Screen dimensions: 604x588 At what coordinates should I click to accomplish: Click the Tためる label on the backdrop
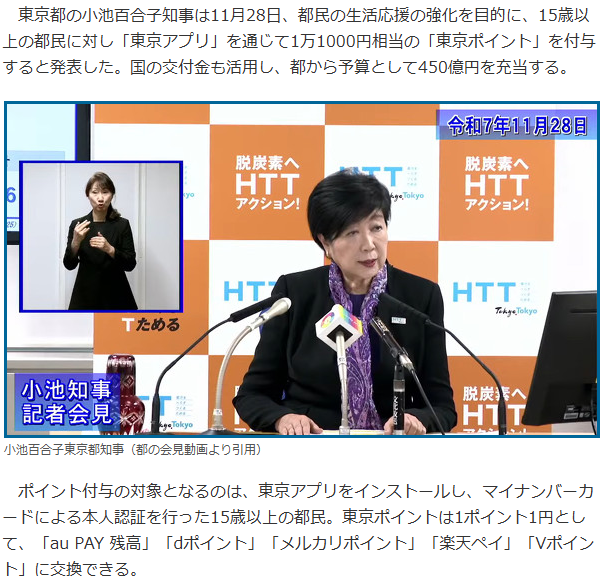(x=150, y=324)
